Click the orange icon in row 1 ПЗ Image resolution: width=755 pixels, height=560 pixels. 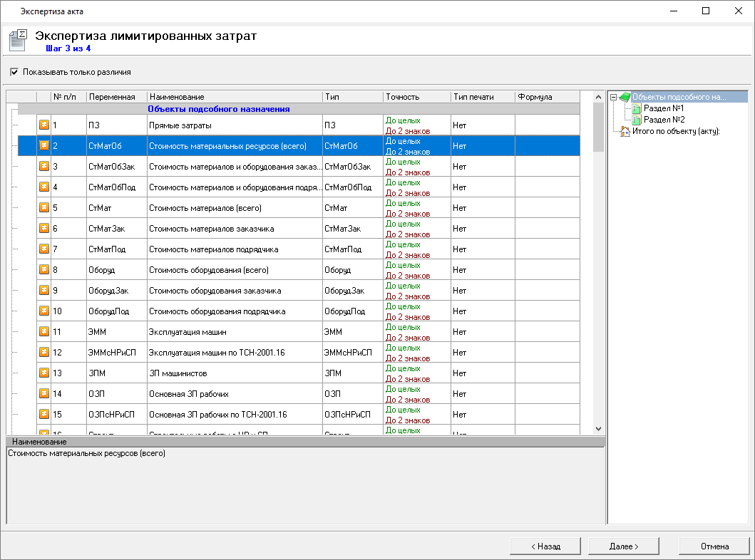43,125
